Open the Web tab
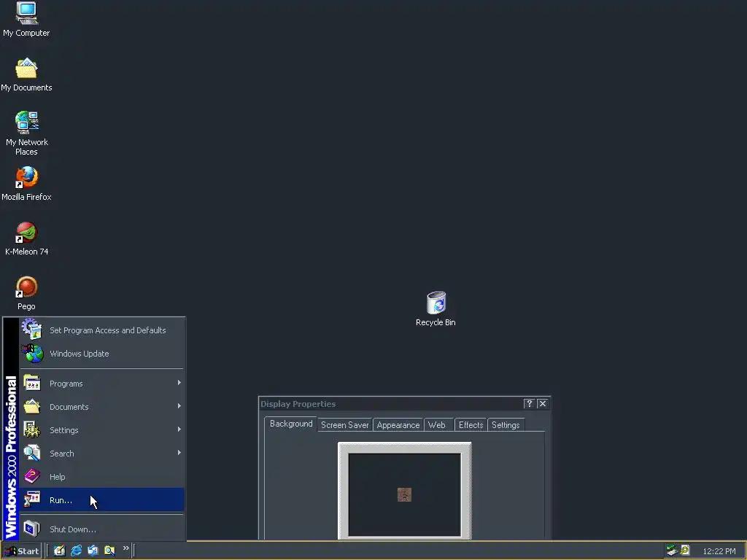 point(437,425)
